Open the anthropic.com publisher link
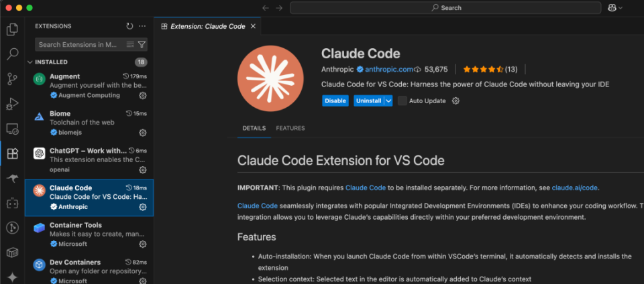 click(x=388, y=69)
